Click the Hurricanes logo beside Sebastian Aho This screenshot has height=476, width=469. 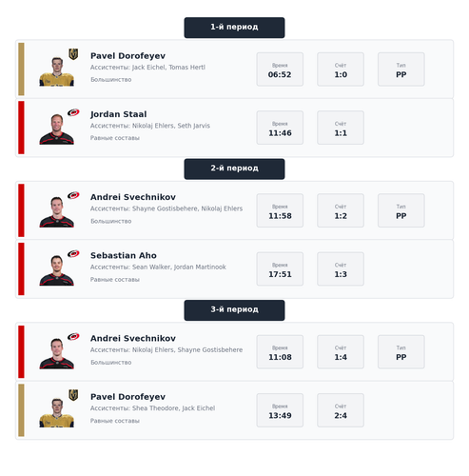pos(73,253)
